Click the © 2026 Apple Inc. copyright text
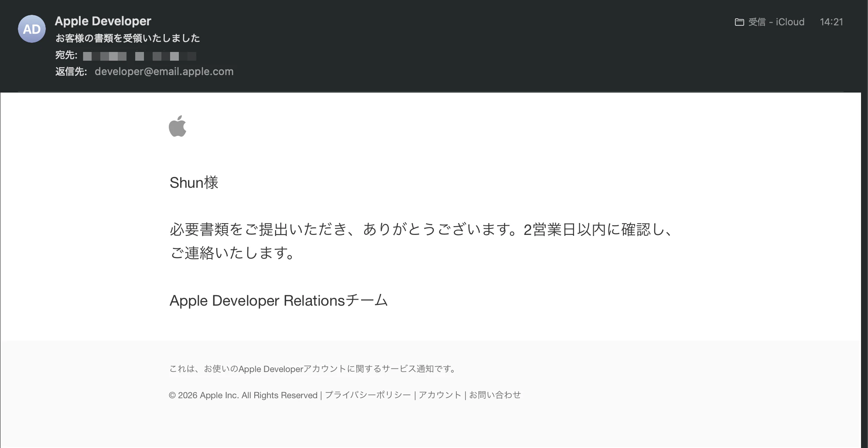The width and height of the screenshot is (868, 448). (243, 395)
